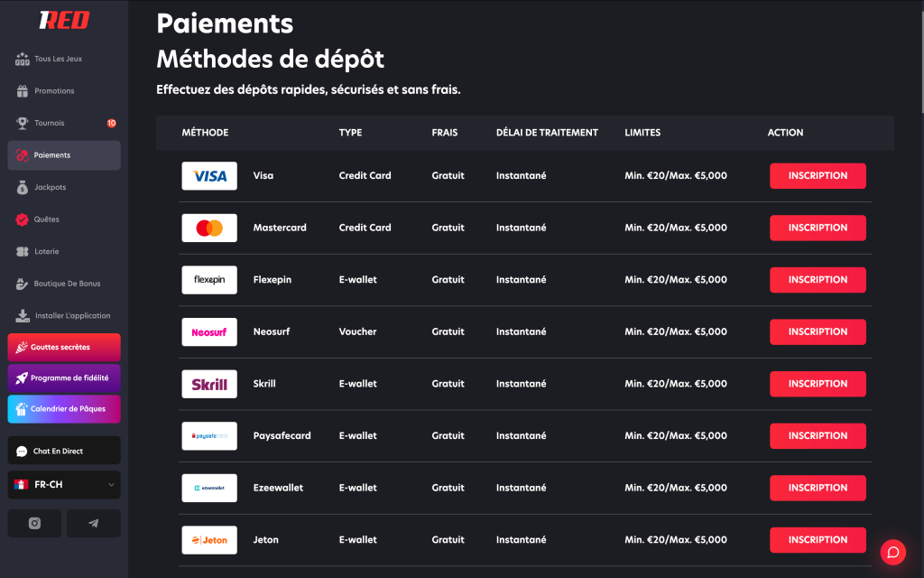Open the Jackpots section
This screenshot has height=578, width=924.
pyautogui.click(x=50, y=187)
